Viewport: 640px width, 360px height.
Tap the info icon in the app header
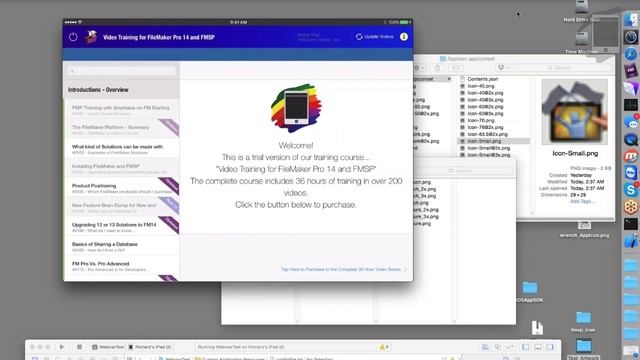404,37
